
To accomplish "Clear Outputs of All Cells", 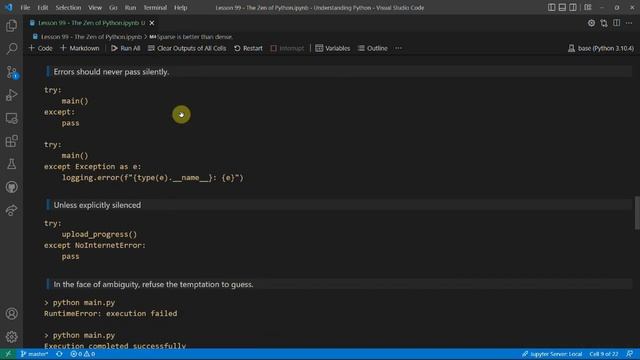I will pyautogui.click(x=187, y=48).
